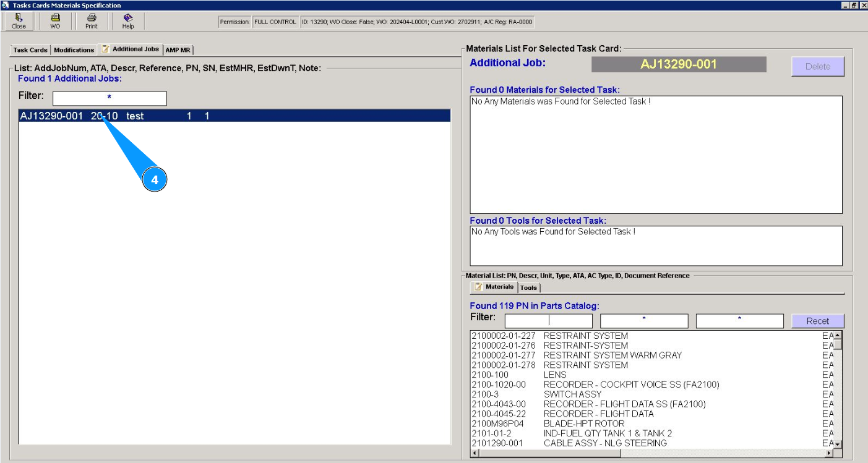
Task: Click the yellow AJ13290-001 Additional Job field
Action: click(679, 64)
